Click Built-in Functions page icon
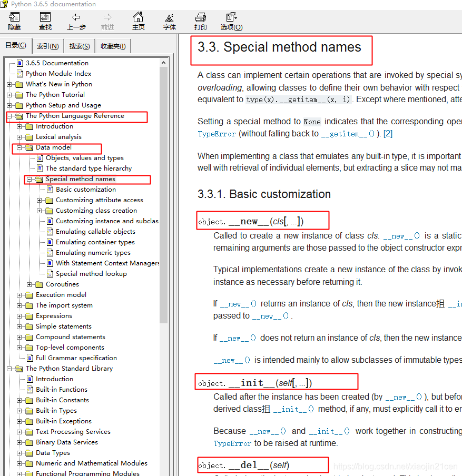The width and height of the screenshot is (462, 476). [30, 390]
